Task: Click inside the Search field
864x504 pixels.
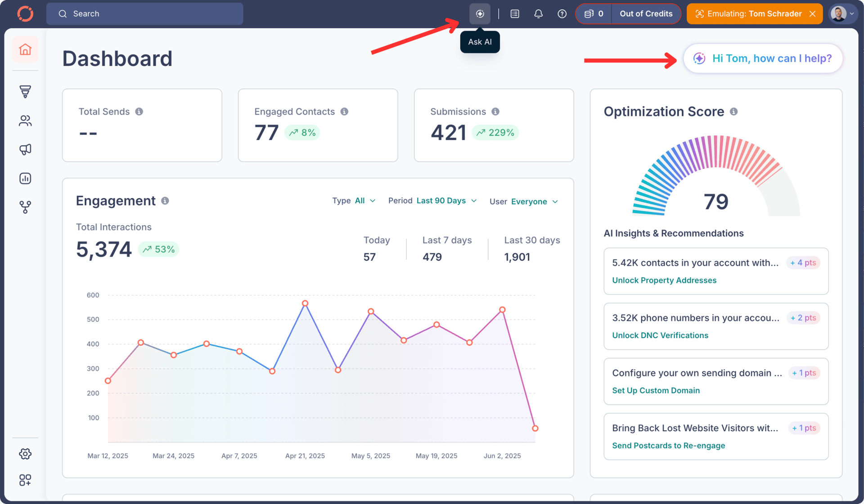Action: 144,13
